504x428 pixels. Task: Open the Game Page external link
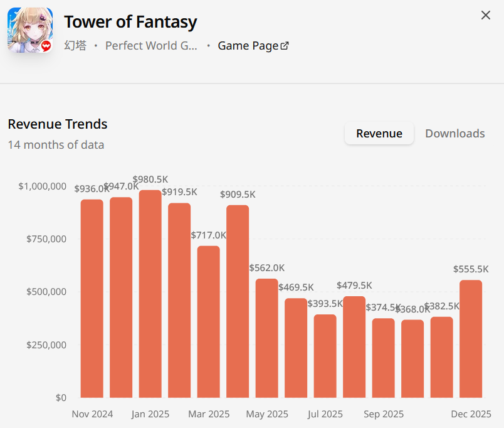coord(253,46)
